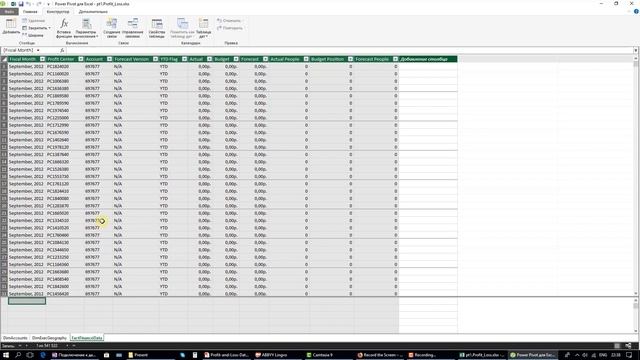Open Camtasia 9 from the taskbar

320,355
